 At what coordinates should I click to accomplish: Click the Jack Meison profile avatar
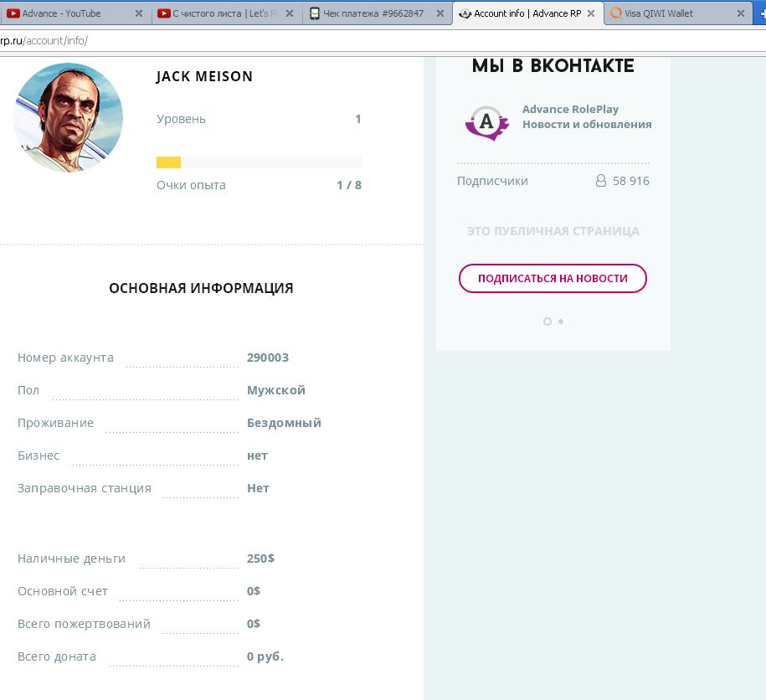[69, 117]
